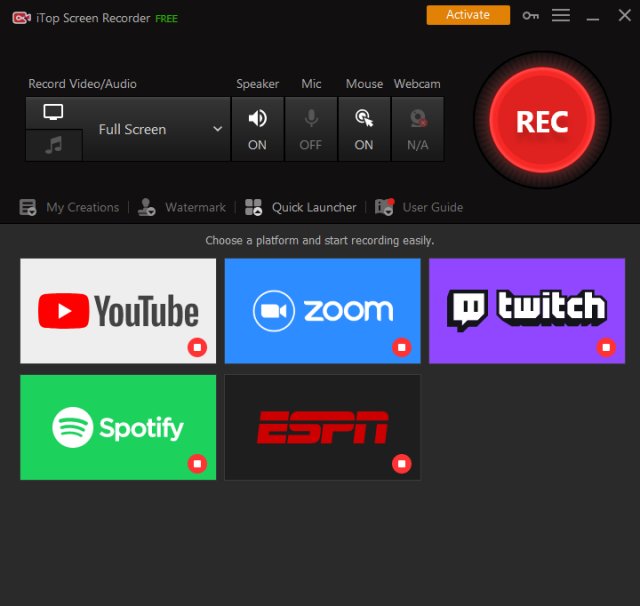Click the dropdown chevron next to Full Screen
The image size is (640, 606).
pos(218,129)
